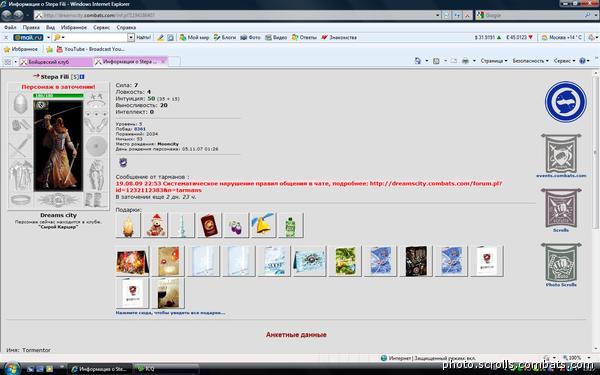Click the Нажмите сюда, чтобы увидеть все подарки link

[x=170, y=313]
